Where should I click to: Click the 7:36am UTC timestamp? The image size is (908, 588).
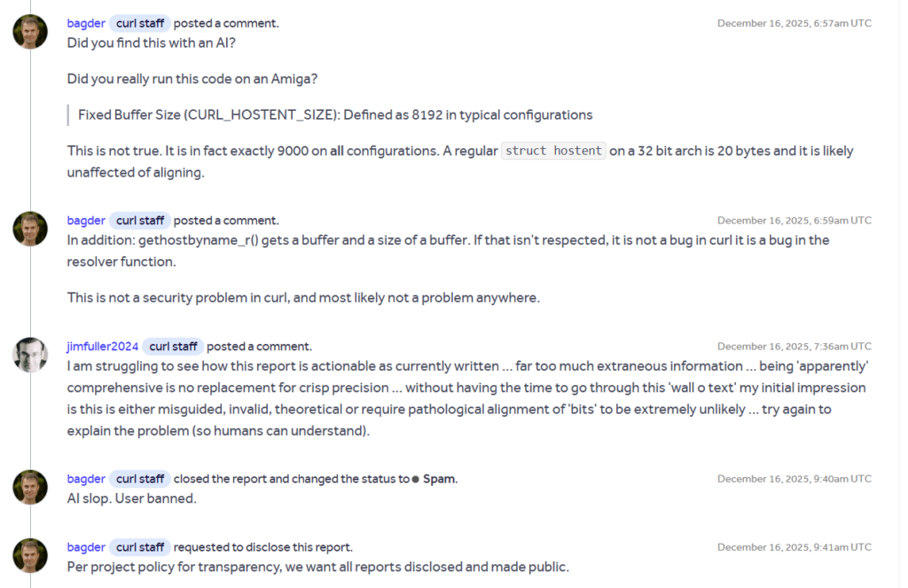[794, 346]
